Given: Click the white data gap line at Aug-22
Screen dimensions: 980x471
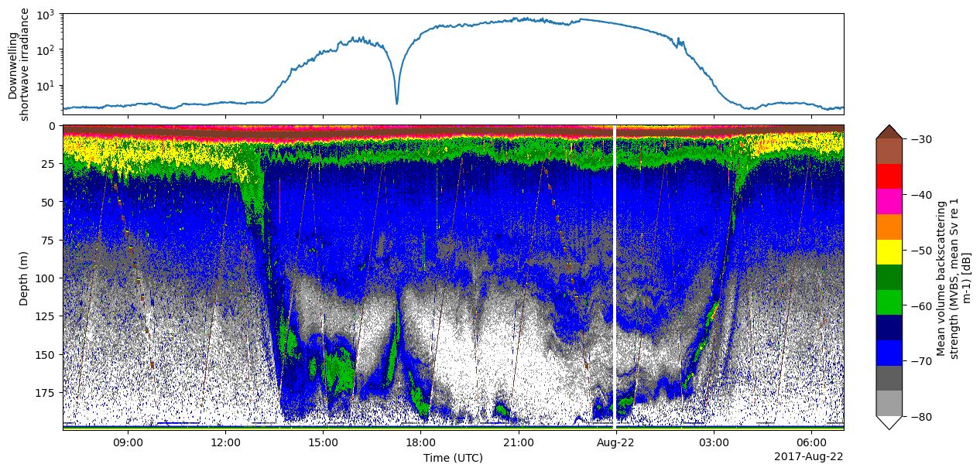Looking at the screenshot, I should (x=615, y=277).
